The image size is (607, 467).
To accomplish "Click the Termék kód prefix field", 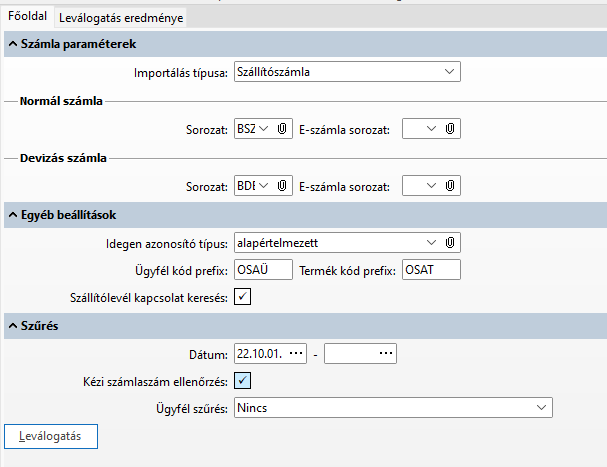I will coord(430,269).
